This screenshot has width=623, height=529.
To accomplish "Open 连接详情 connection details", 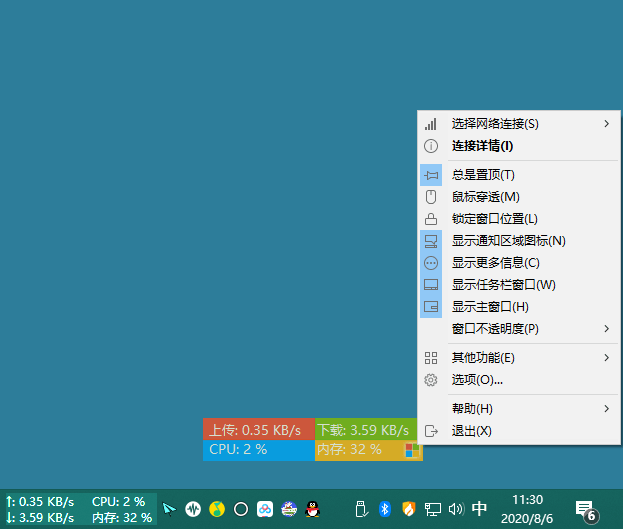I will [482, 146].
